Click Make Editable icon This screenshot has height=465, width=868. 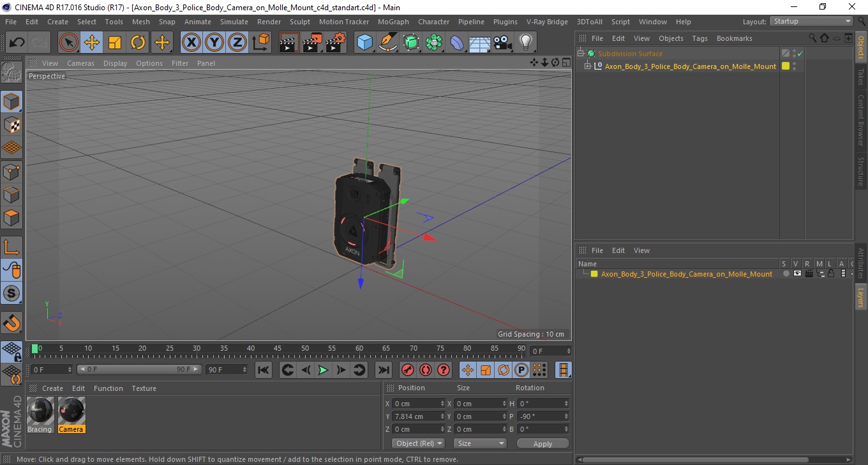[11, 73]
